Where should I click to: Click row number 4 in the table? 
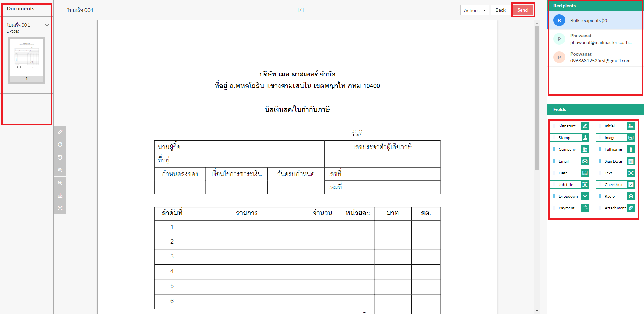tap(172, 271)
